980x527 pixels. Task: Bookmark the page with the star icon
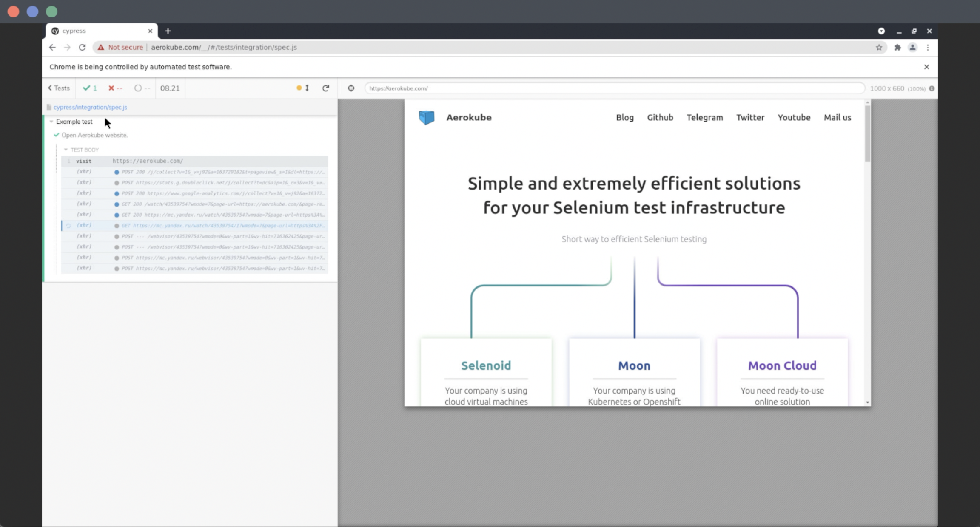tap(879, 47)
